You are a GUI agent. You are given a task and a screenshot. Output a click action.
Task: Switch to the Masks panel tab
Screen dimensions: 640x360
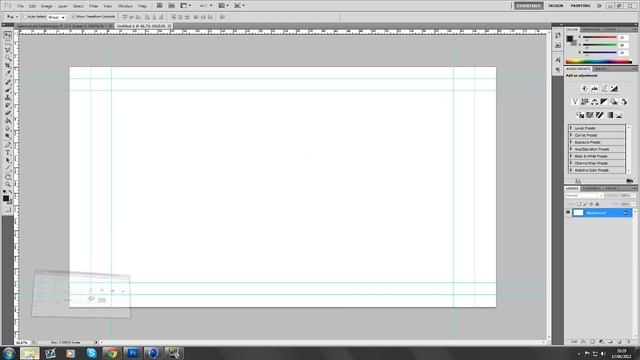point(600,69)
